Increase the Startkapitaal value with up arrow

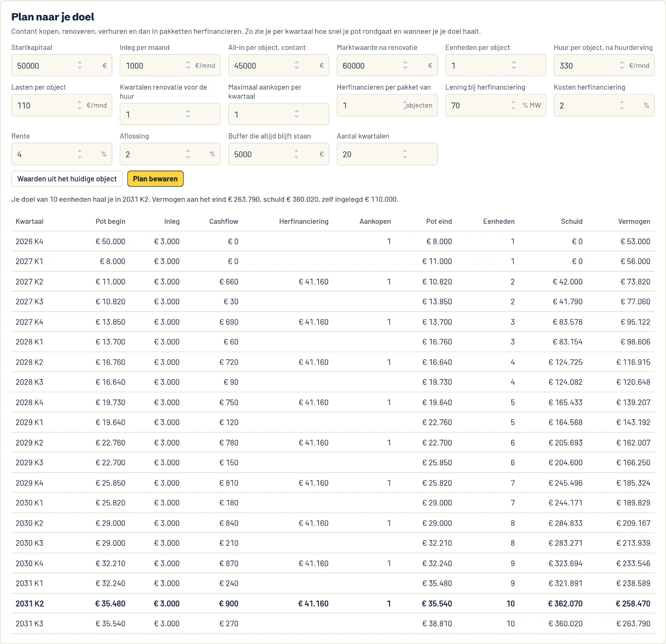click(x=80, y=63)
